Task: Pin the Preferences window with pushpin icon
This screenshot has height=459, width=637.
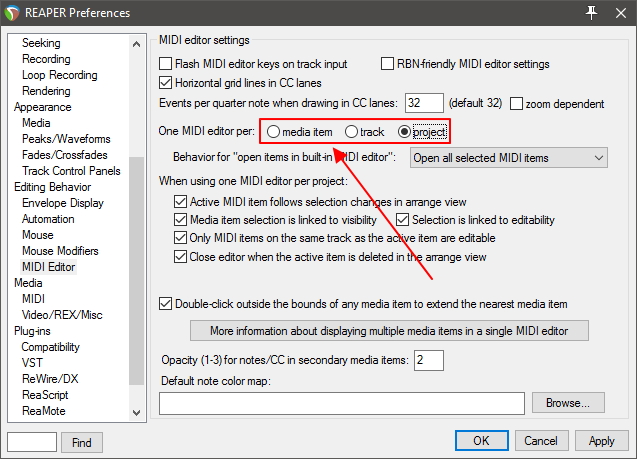Action: [591, 13]
